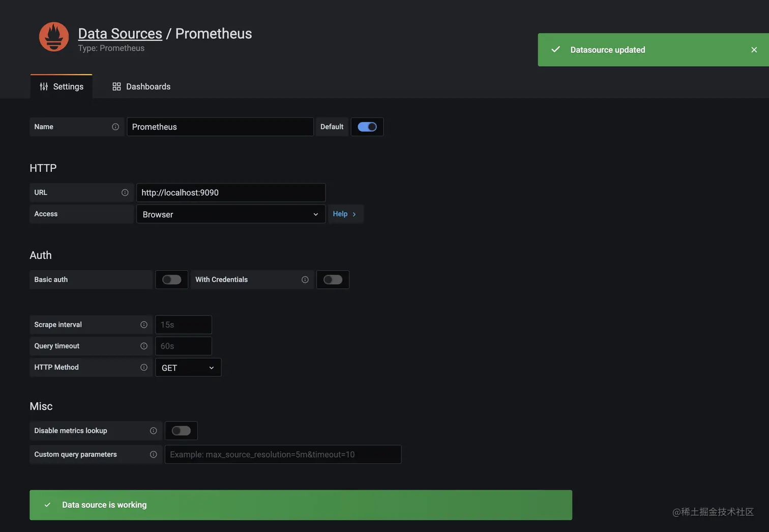Click the Basic auth label
Viewport: 769px width, 532px height.
(x=51, y=280)
